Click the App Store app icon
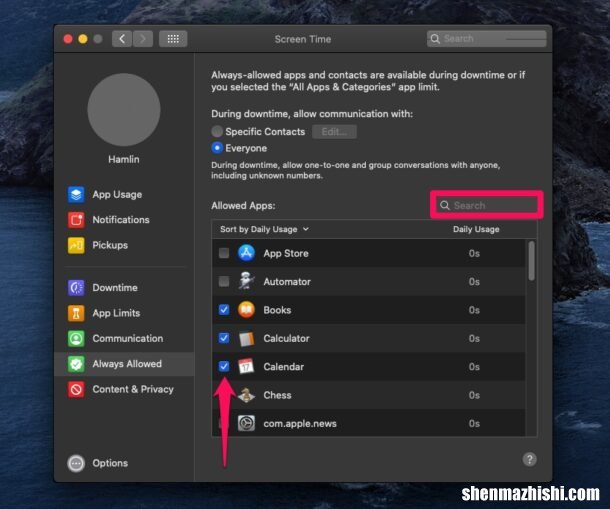 [246, 253]
